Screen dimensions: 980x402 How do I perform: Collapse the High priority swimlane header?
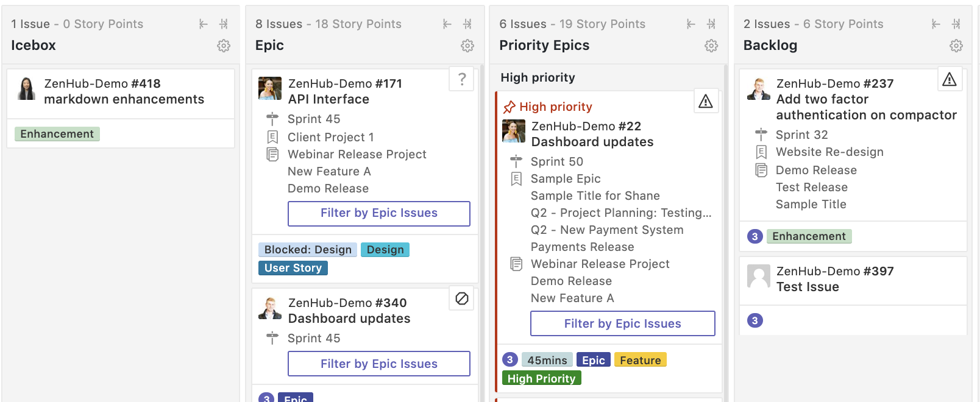click(537, 77)
